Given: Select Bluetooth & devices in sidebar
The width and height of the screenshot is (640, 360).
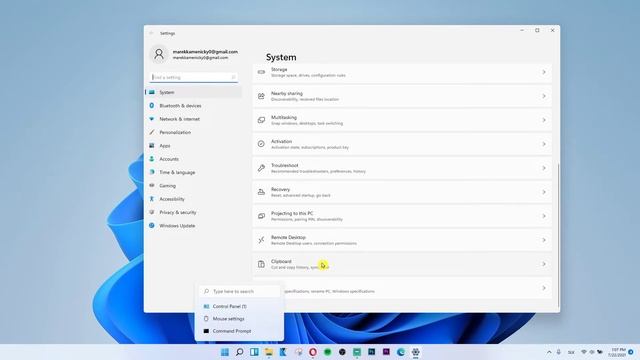Looking at the screenshot, I should [x=193, y=106].
